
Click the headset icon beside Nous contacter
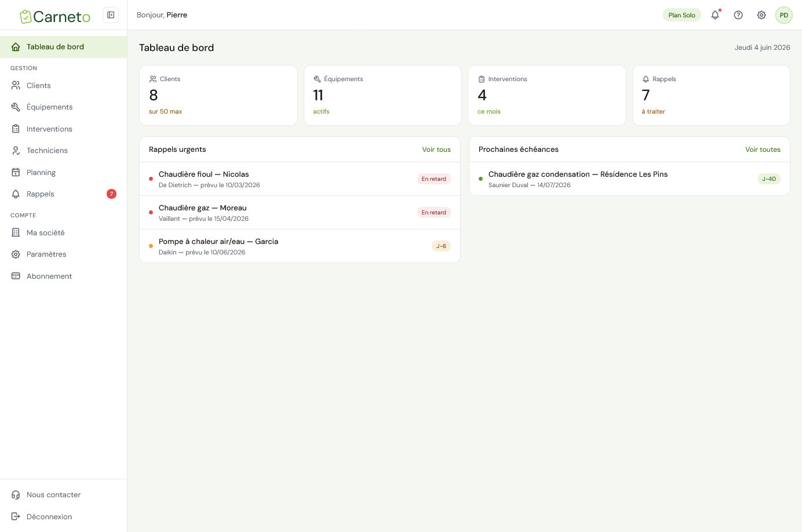tap(16, 495)
